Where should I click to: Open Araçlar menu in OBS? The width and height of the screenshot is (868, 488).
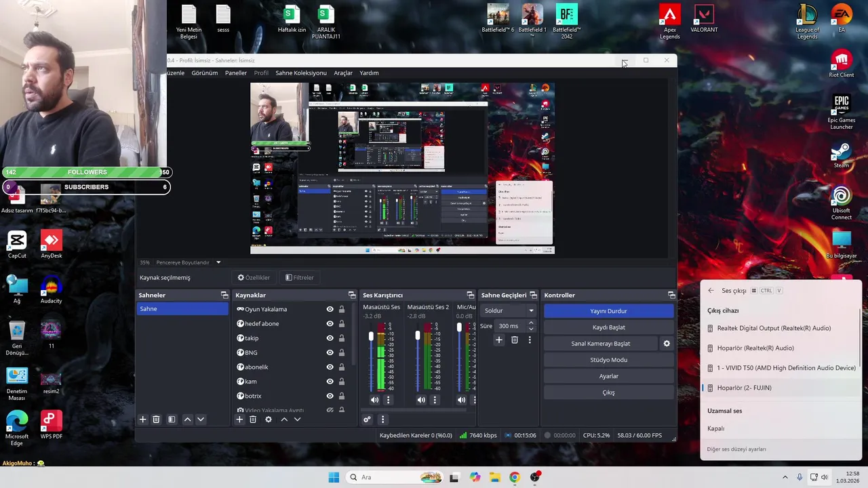tap(343, 73)
